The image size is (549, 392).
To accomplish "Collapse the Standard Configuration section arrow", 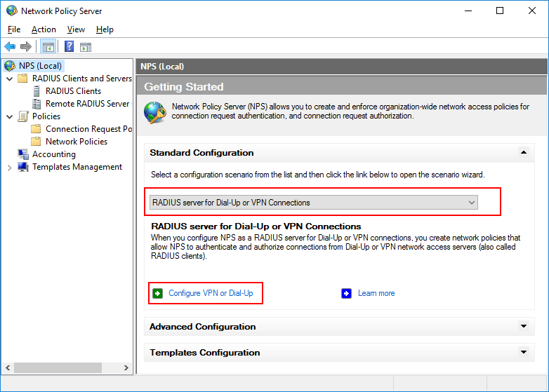I will (524, 152).
